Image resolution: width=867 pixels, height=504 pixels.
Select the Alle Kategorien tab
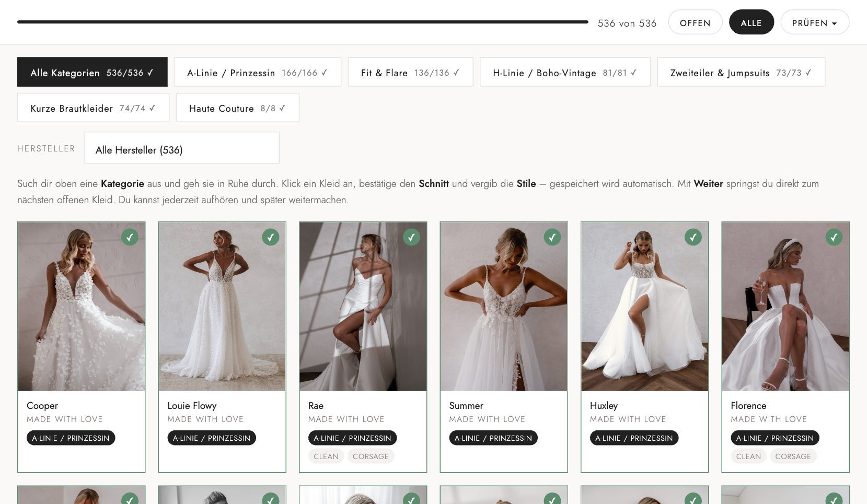[x=92, y=72]
